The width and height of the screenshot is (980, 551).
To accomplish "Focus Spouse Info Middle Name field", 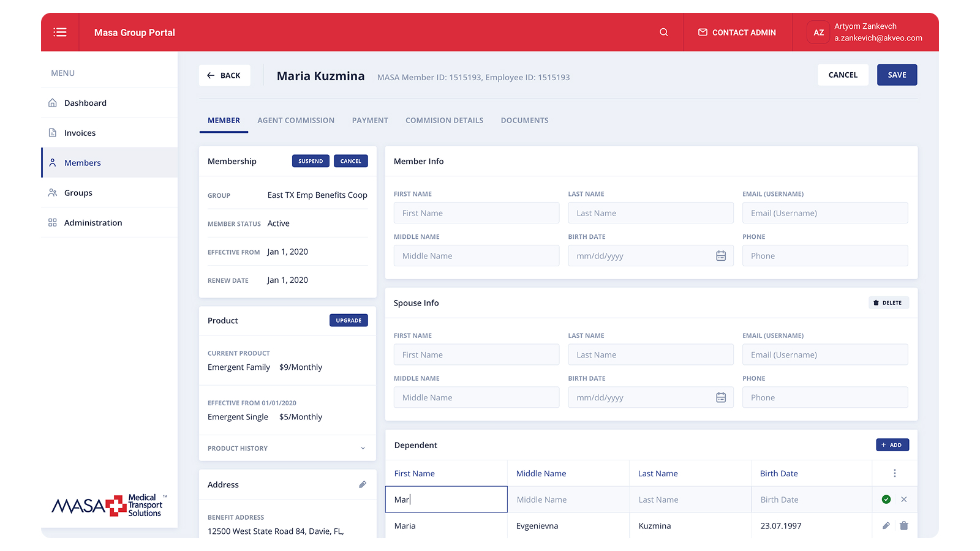I will pyautogui.click(x=477, y=397).
